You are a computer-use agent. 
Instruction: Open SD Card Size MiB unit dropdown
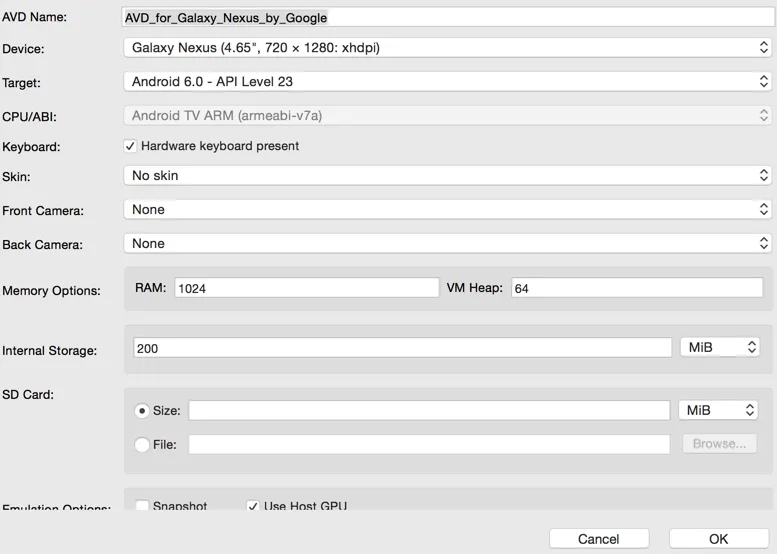point(718,410)
